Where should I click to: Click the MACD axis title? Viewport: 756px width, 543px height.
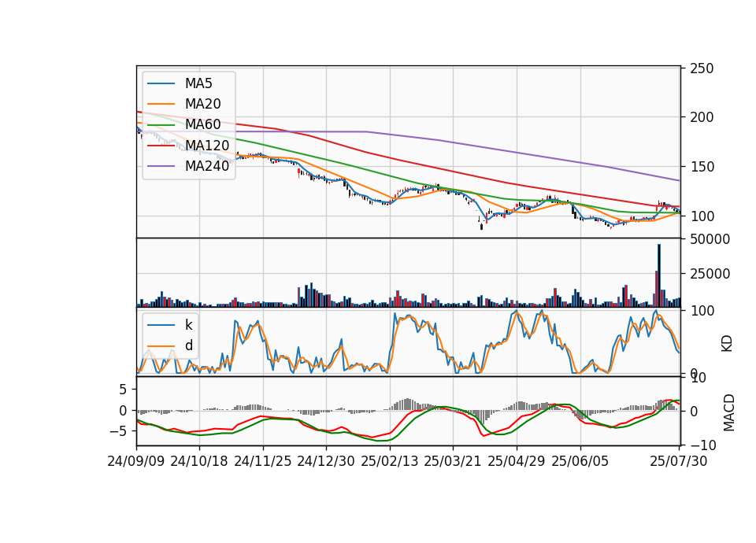tap(729, 412)
